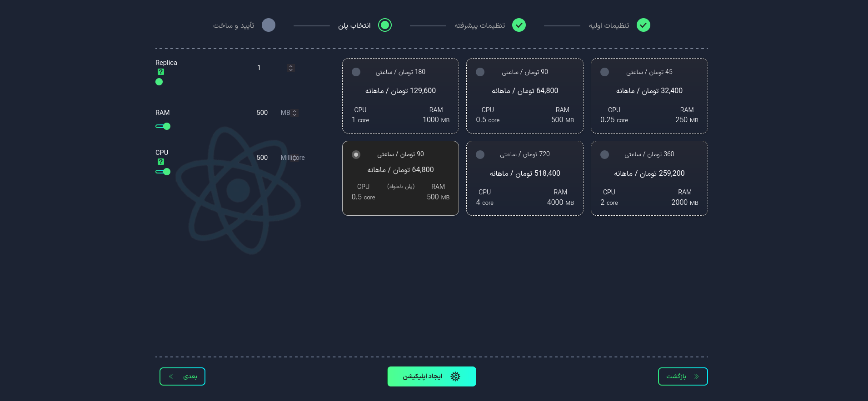Image resolution: width=868 pixels, height=401 pixels.
Task: Click the CPU value field showing 500
Action: pos(262,158)
